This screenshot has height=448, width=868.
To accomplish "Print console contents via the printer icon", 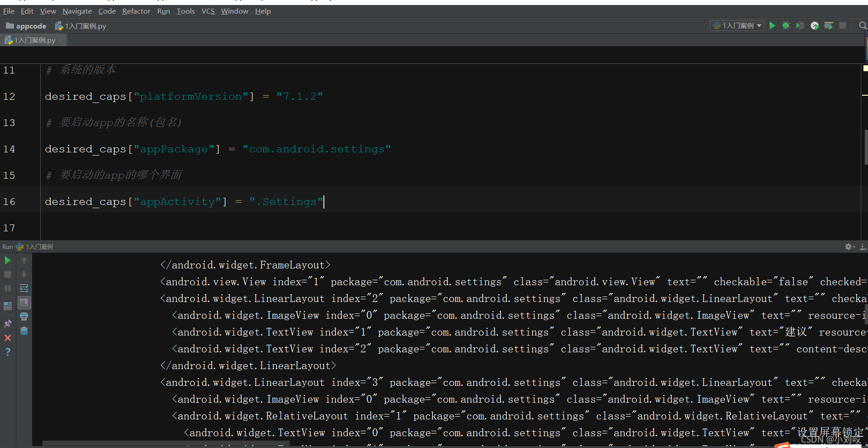I will [x=24, y=317].
